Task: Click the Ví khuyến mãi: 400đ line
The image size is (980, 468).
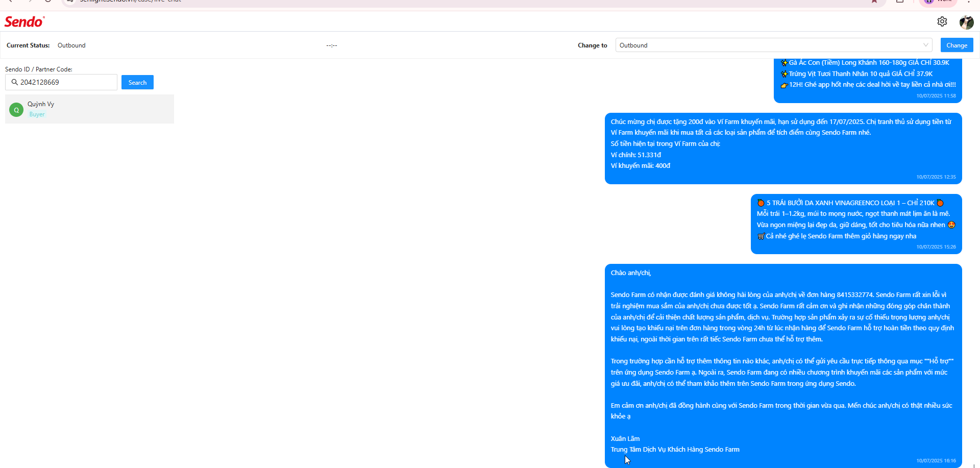Action: (641, 166)
